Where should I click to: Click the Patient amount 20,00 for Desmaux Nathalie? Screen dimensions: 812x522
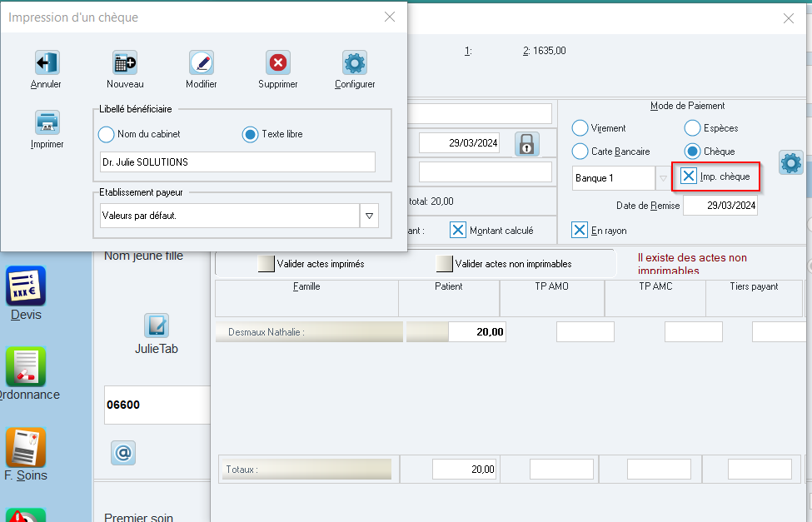tap(477, 332)
